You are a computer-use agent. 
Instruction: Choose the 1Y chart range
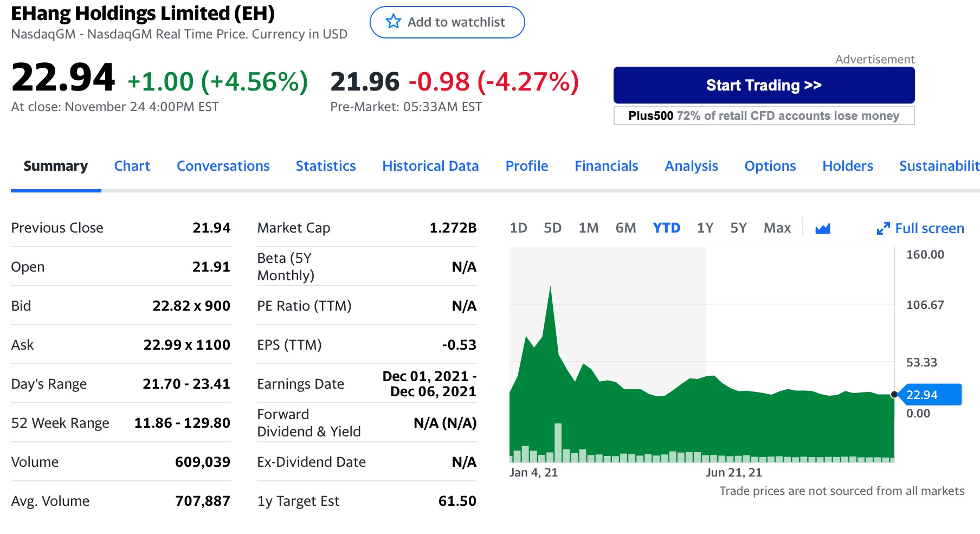point(705,228)
